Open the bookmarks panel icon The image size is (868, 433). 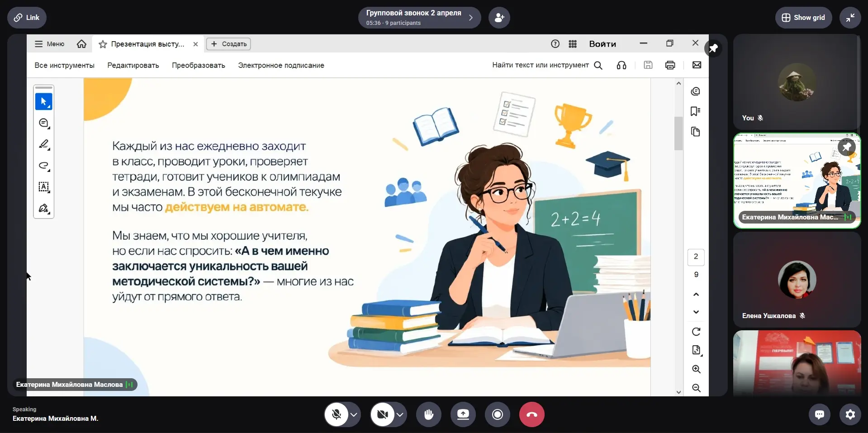pos(696,111)
